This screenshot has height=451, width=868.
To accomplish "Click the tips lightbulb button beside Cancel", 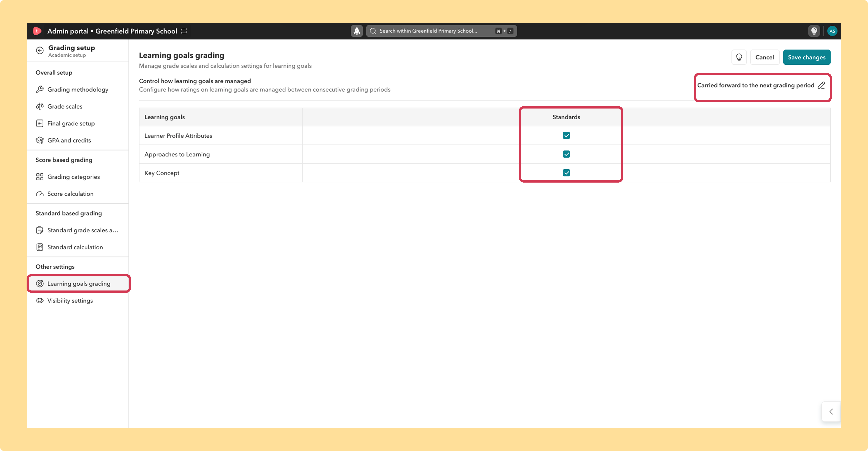I will point(739,57).
